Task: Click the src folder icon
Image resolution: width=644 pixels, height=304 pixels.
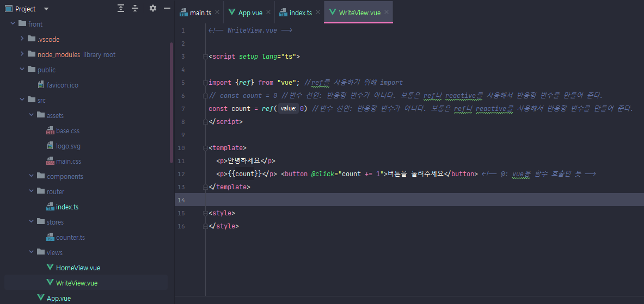Action: click(32, 100)
